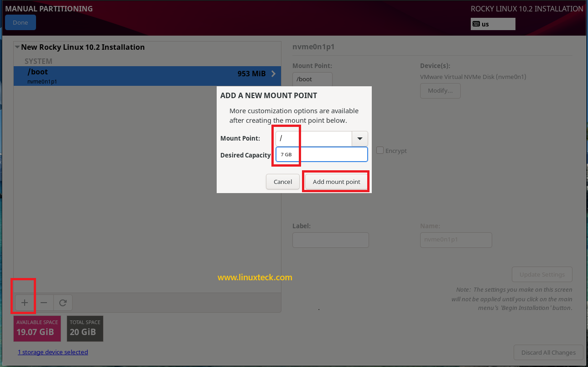Open the 1 storage device selected link
Image resolution: width=588 pixels, height=367 pixels.
pos(53,352)
